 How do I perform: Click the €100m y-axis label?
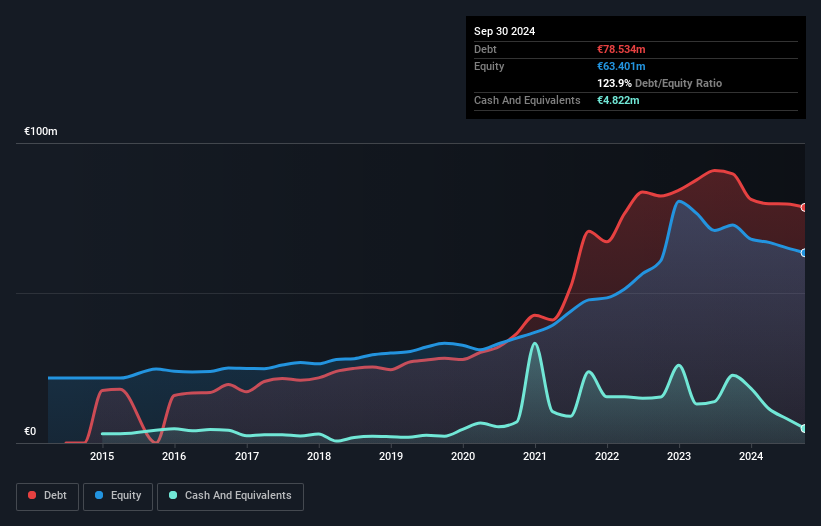click(x=41, y=131)
